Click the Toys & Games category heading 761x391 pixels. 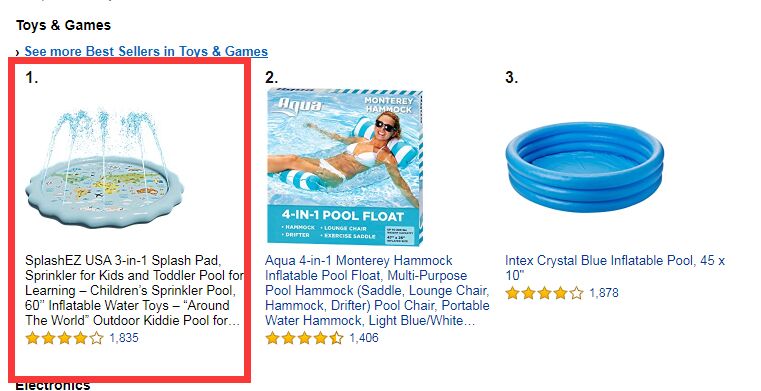click(63, 25)
